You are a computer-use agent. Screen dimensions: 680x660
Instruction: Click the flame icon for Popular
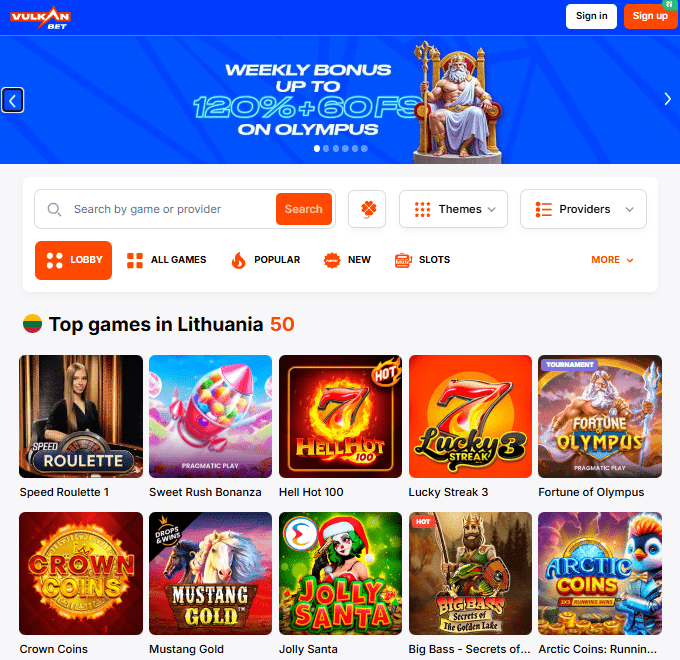coord(238,260)
